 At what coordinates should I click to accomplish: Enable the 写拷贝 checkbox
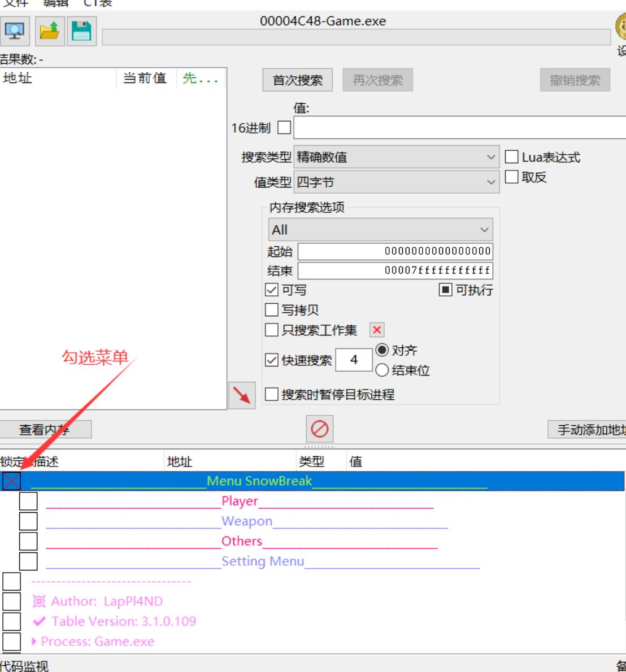pos(271,309)
